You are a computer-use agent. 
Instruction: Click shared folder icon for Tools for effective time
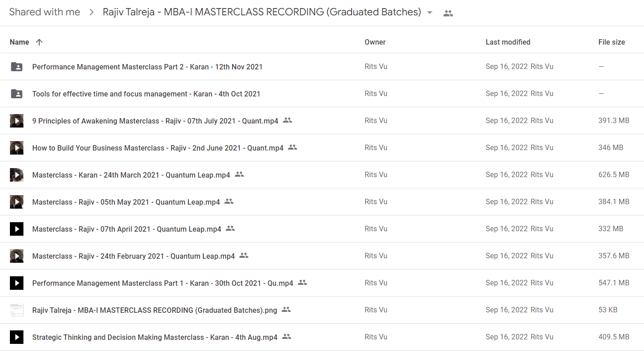[x=16, y=94]
